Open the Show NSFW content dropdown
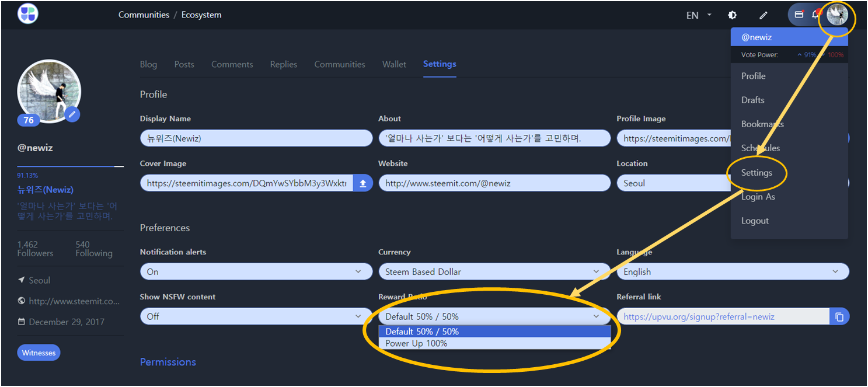Image resolution: width=868 pixels, height=387 pixels. (x=256, y=317)
